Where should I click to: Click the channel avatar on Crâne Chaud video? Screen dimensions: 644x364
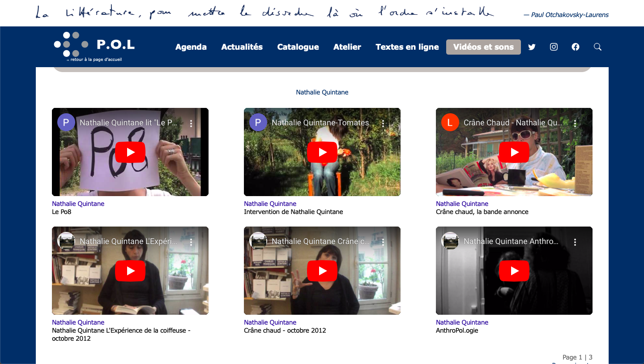[450, 123]
